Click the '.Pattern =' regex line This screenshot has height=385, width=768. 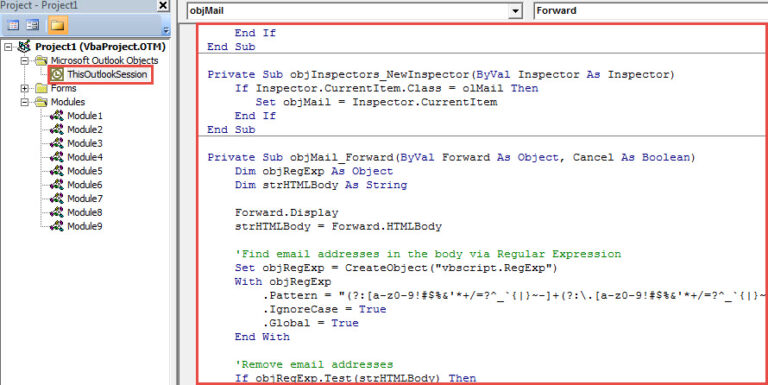click(514, 295)
